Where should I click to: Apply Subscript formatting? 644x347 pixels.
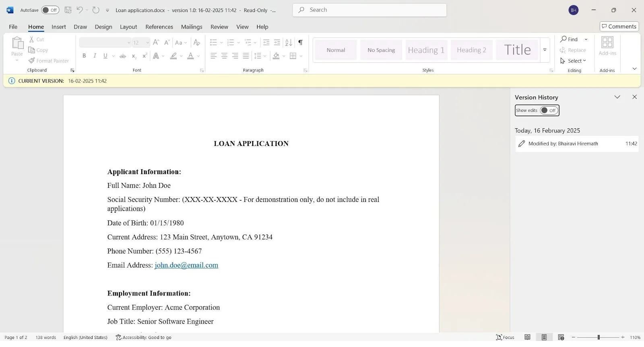click(x=134, y=56)
